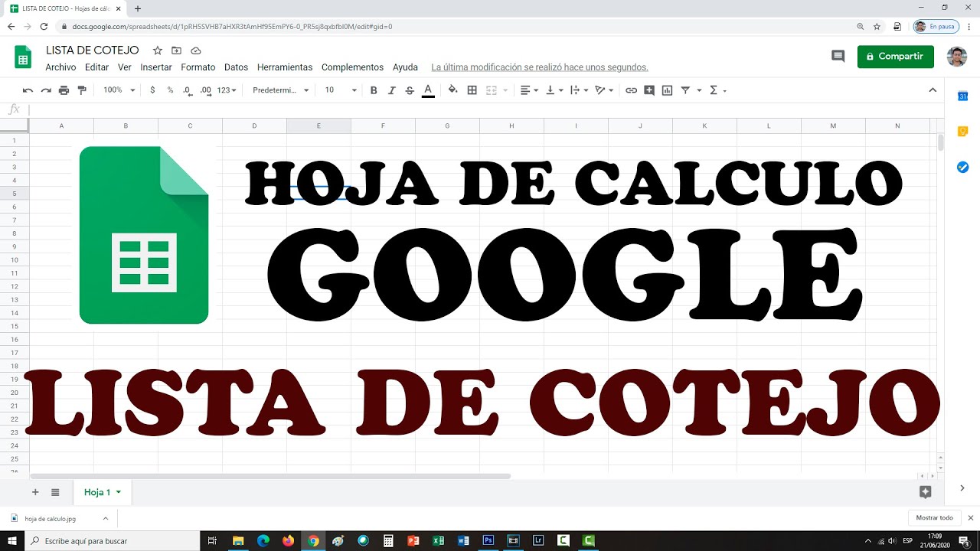The height and width of the screenshot is (551, 980).
Task: Open Excel from the Windows taskbar
Action: [x=438, y=540]
